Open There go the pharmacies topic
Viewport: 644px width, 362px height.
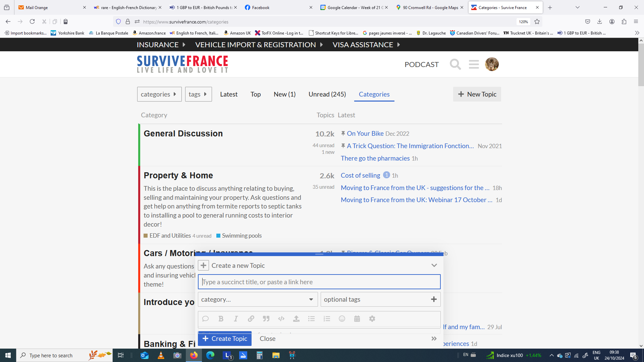[375, 158]
